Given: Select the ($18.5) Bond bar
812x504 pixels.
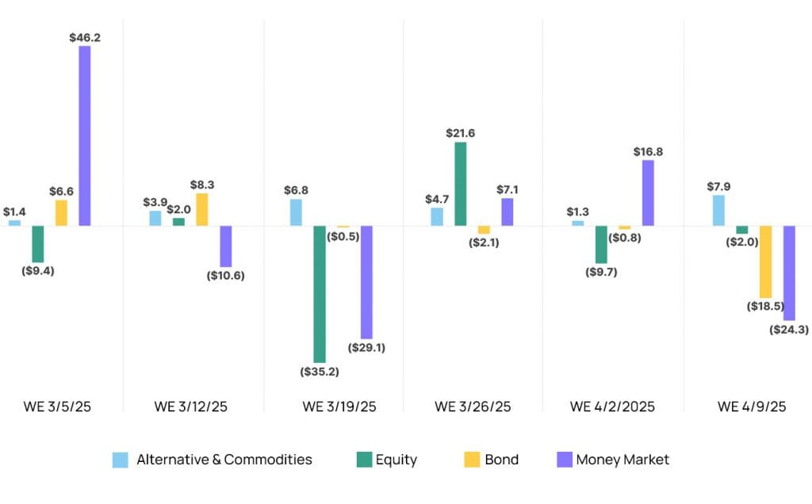Looking at the screenshot, I should pyautogui.click(x=765, y=262).
